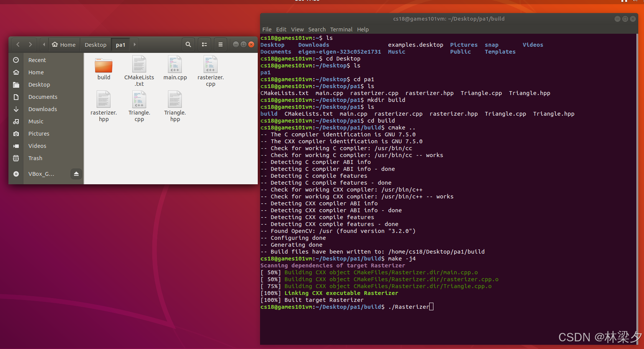Click the Downloads arrow icon in sidebar
The width and height of the screenshot is (644, 349).
tap(16, 109)
